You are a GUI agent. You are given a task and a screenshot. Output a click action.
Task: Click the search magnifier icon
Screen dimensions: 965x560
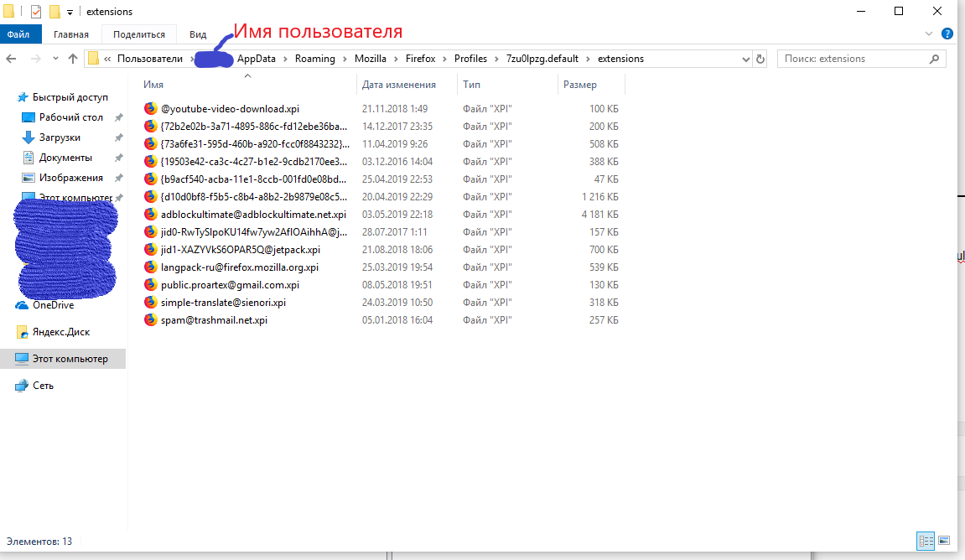(934, 59)
